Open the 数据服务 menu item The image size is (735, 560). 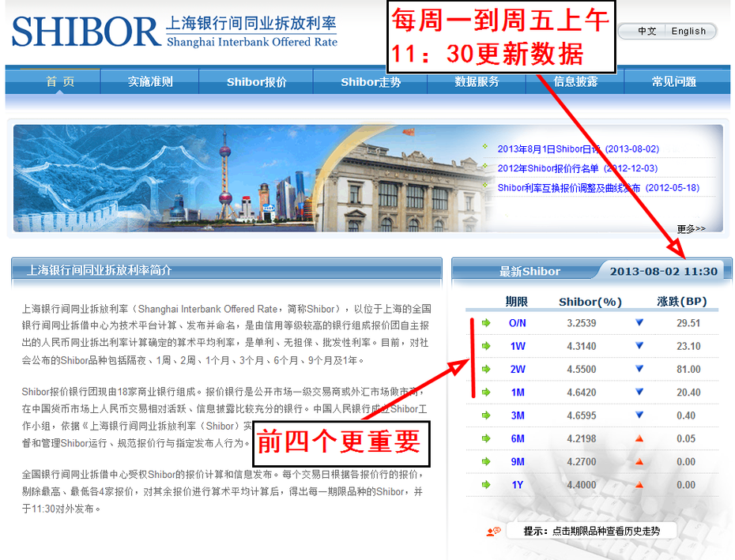click(x=477, y=81)
